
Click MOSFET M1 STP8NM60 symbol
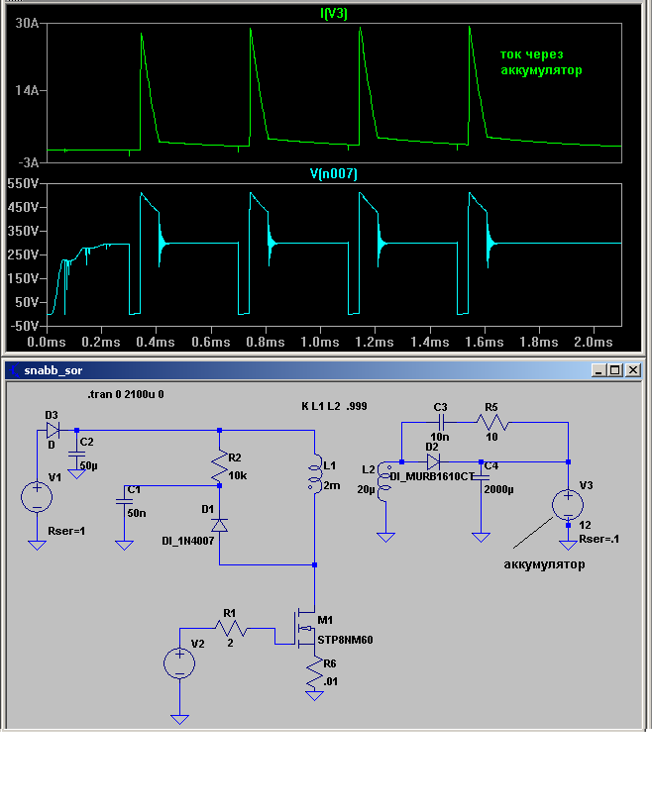pos(303,629)
